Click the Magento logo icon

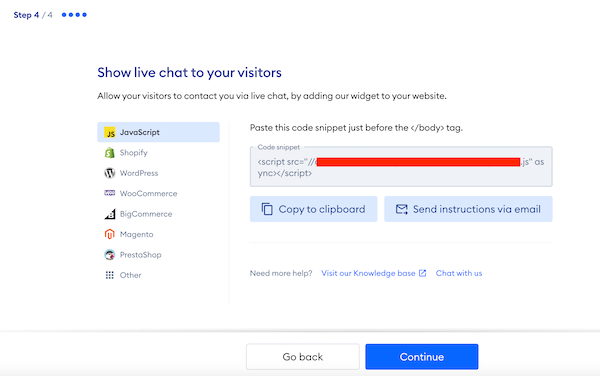[109, 234]
